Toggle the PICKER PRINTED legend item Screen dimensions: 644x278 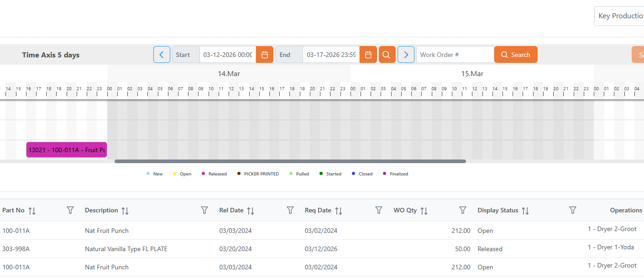click(x=258, y=174)
